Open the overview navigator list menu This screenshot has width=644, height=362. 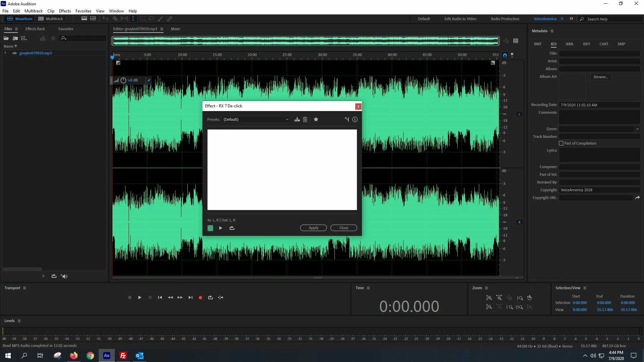(516, 41)
